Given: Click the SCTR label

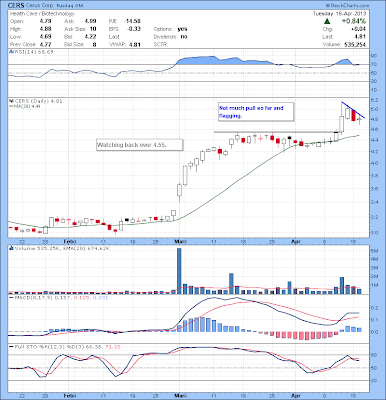Looking at the screenshot, I should pyautogui.click(x=161, y=44).
